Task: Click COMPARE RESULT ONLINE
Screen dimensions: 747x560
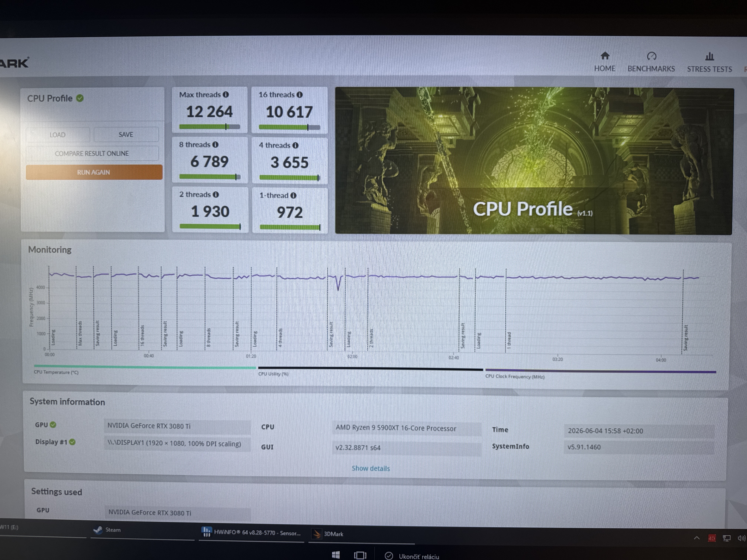Action: [92, 154]
